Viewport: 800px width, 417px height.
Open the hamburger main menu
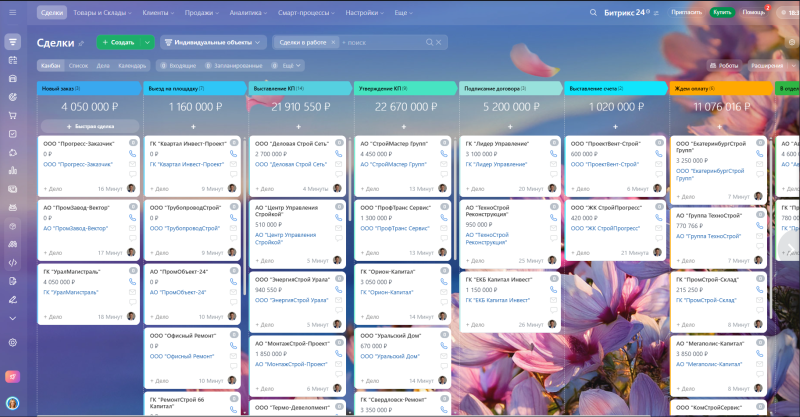(13, 12)
